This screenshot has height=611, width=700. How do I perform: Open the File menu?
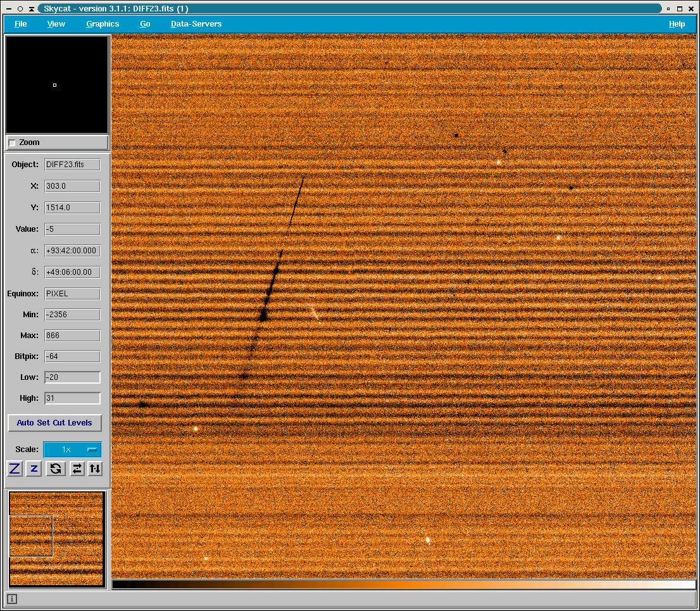coord(20,24)
